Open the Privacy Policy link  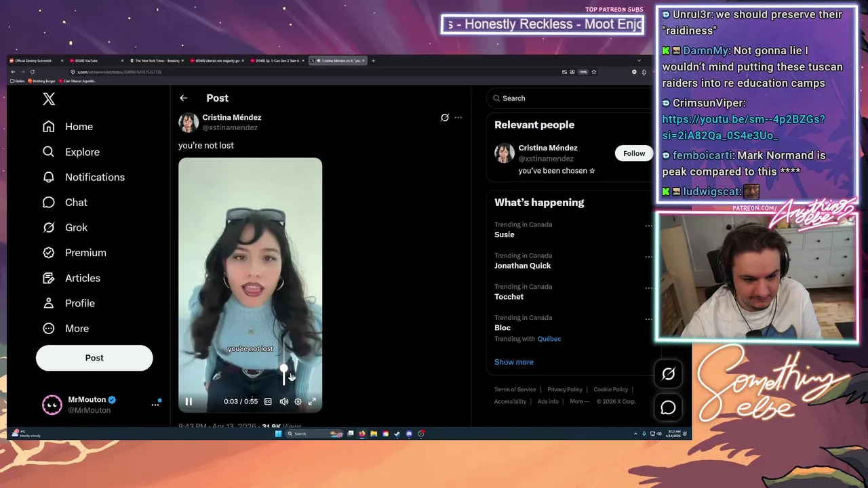[x=565, y=390]
